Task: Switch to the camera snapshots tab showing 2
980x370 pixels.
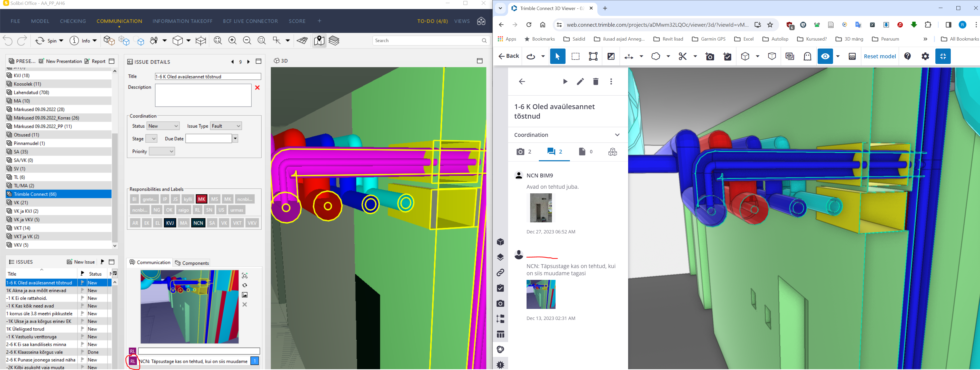Action: pyautogui.click(x=523, y=152)
